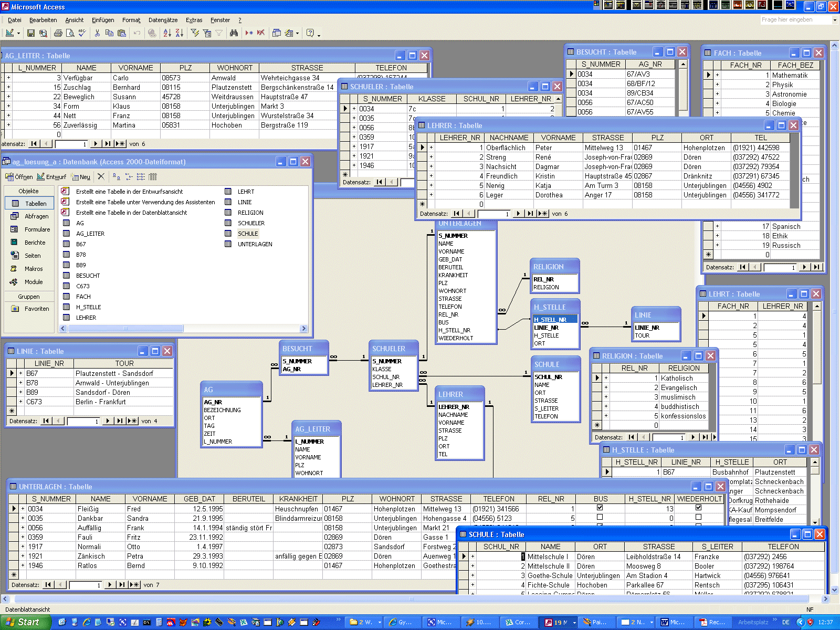Expand subdatasheet for Oberflächlich in LEHRER table
Viewport: 840px width, 630px height.
(431, 148)
